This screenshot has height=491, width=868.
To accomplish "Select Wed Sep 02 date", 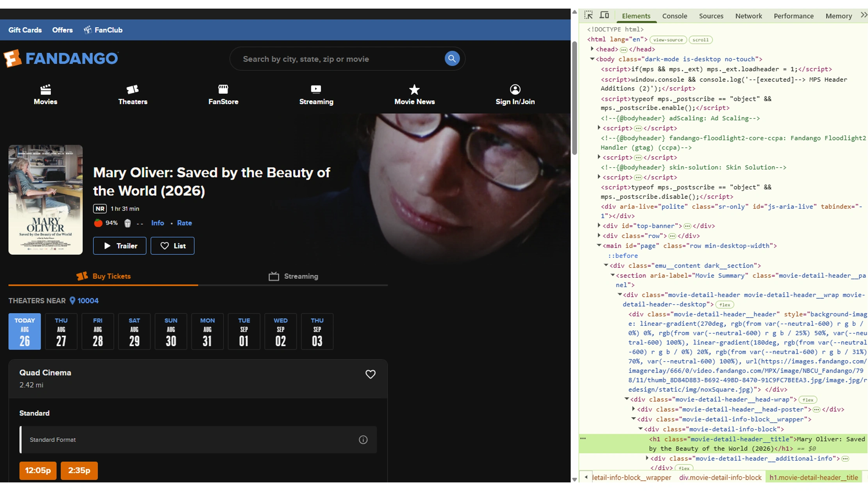I will coord(281,331).
